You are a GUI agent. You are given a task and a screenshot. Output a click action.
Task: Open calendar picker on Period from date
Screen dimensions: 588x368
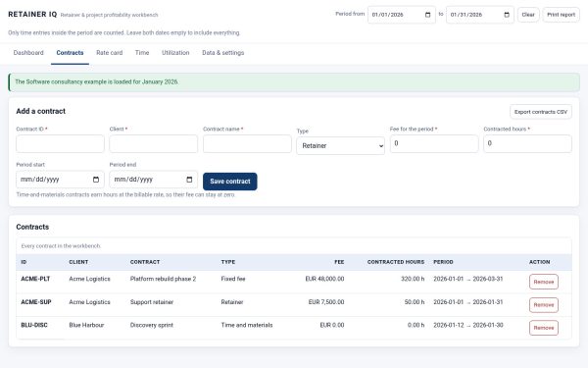tap(427, 15)
